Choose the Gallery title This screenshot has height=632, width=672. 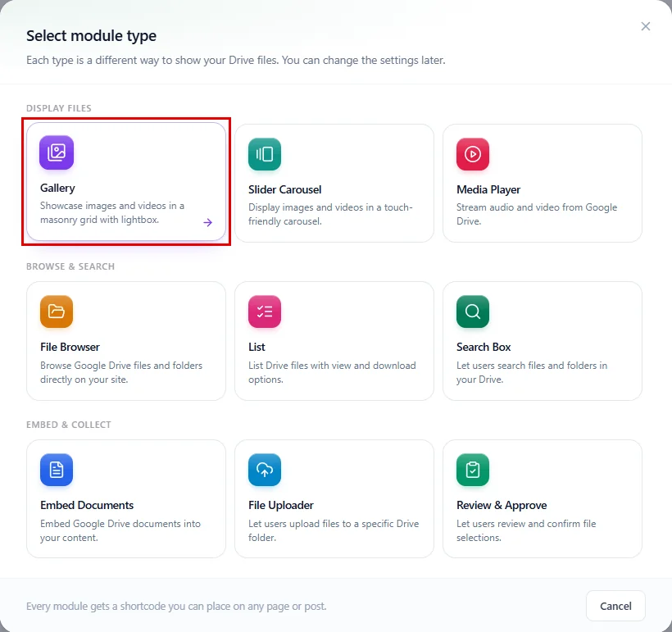(x=57, y=188)
